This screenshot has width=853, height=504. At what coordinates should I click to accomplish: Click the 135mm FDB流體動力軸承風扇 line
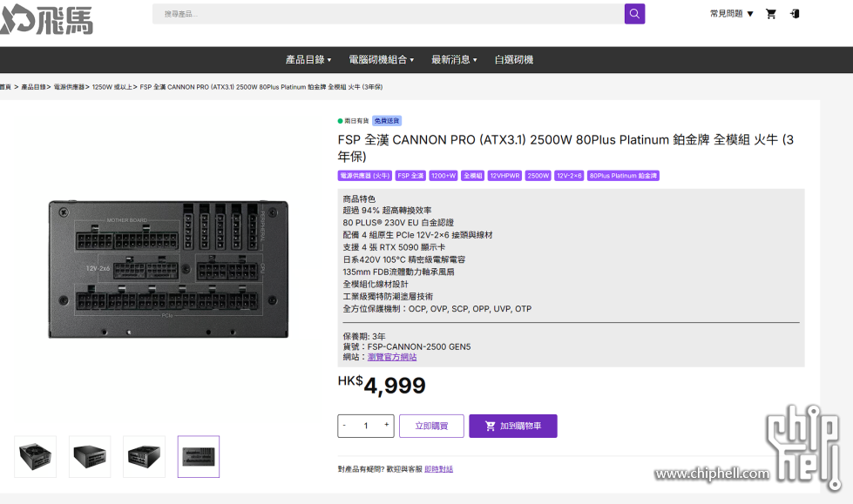coord(399,272)
